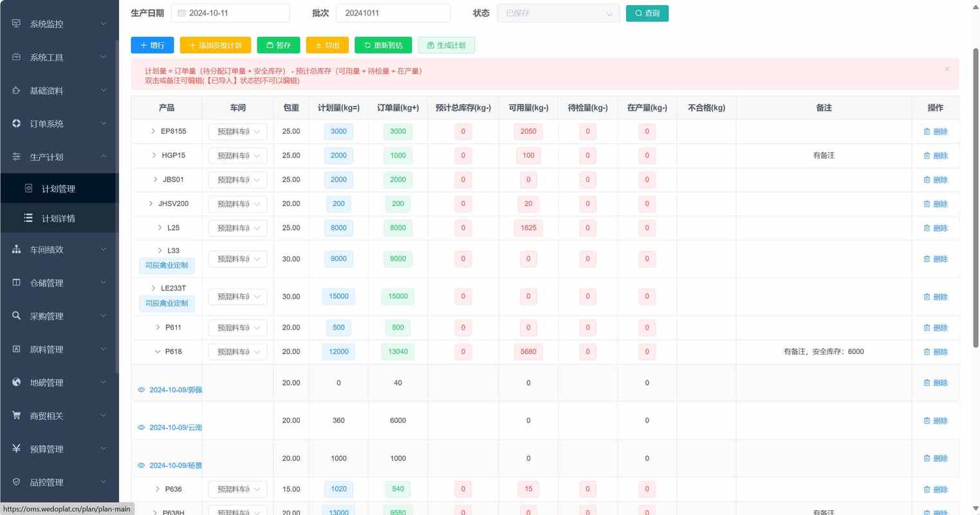Image resolution: width=980 pixels, height=515 pixels.
Task: Close the red formula notice banner
Action: pyautogui.click(x=947, y=69)
